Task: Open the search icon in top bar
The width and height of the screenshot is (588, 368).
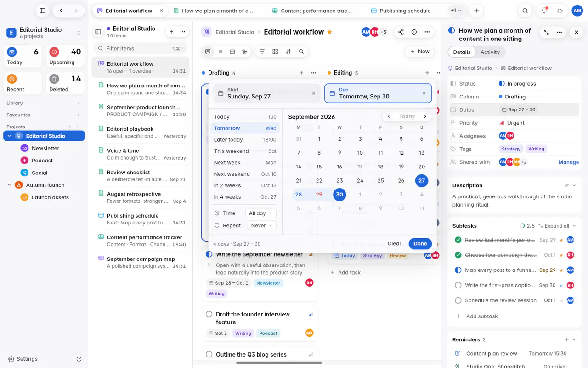Action: 525,11
